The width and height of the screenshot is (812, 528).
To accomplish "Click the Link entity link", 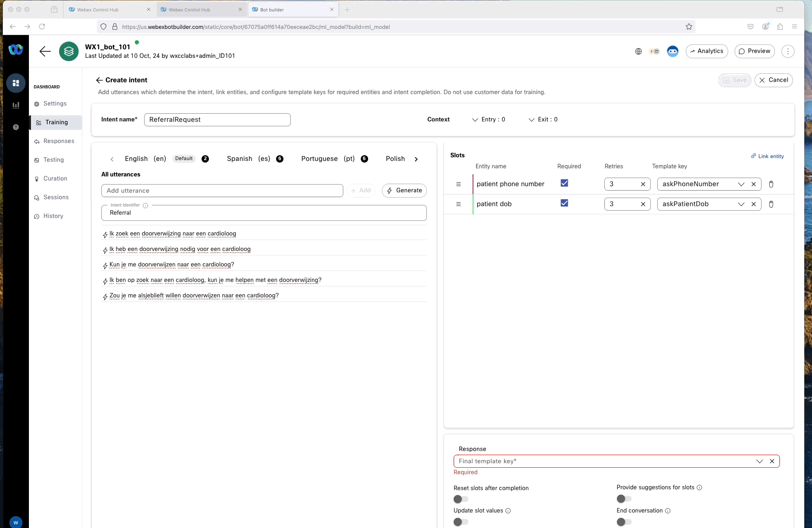I will [767, 156].
